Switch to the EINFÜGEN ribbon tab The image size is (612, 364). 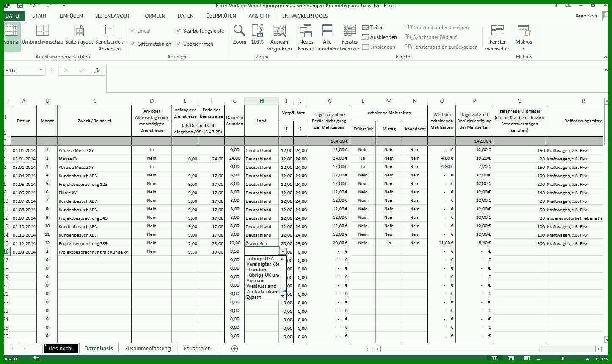click(x=71, y=16)
